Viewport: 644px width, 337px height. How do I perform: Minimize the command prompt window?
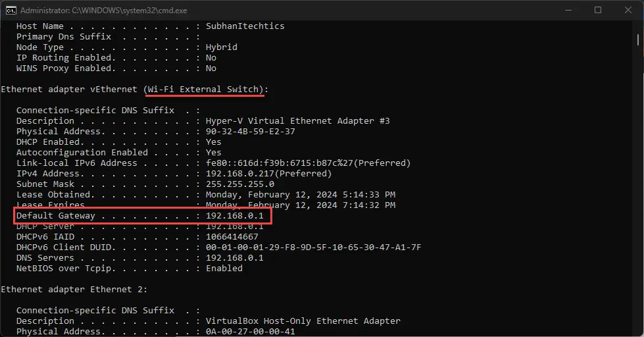568,11
